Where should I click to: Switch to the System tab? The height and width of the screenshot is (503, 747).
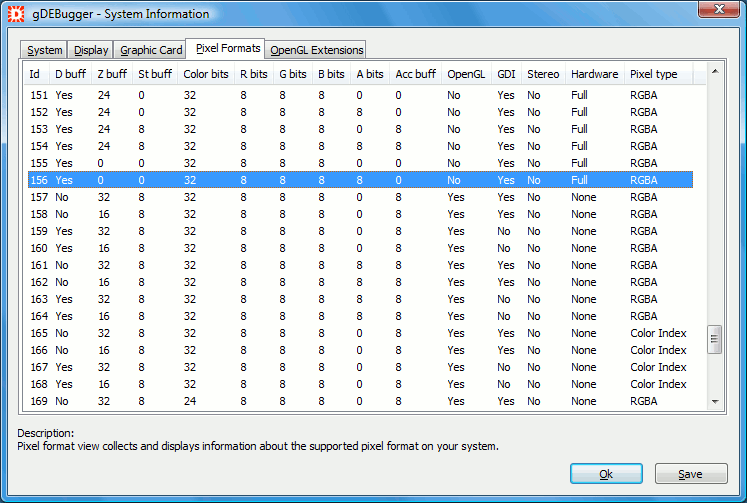tap(45, 50)
